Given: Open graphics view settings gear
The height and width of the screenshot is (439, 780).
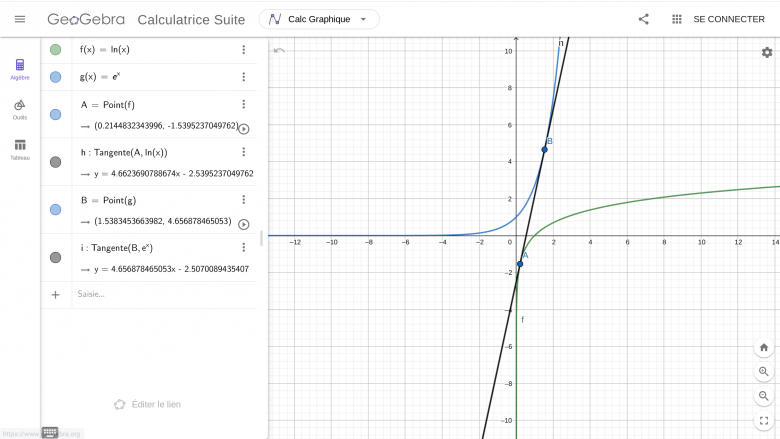Looking at the screenshot, I should (766, 52).
